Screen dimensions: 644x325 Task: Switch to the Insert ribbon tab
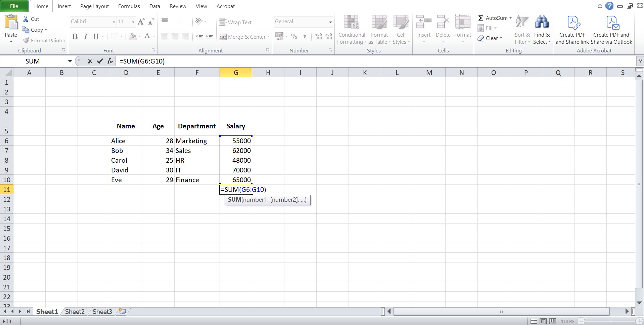click(x=64, y=6)
